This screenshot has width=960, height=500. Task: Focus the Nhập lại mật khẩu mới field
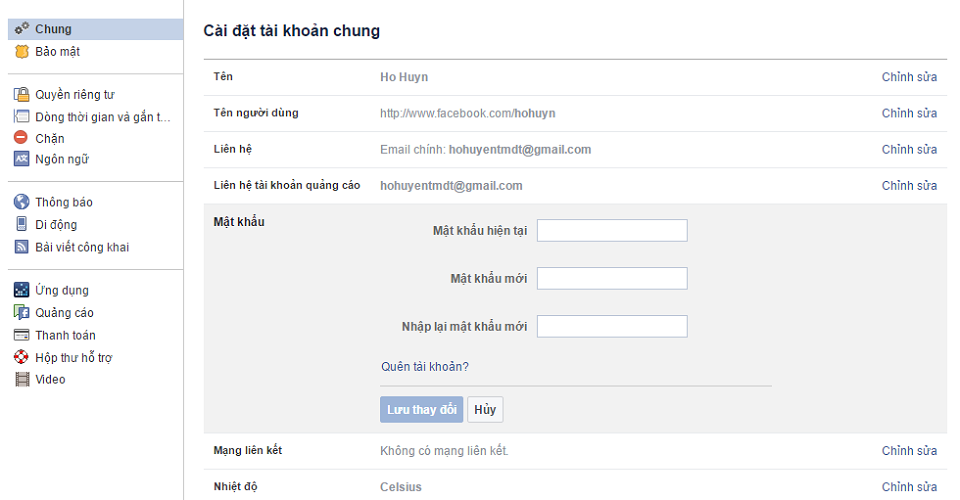(x=612, y=326)
